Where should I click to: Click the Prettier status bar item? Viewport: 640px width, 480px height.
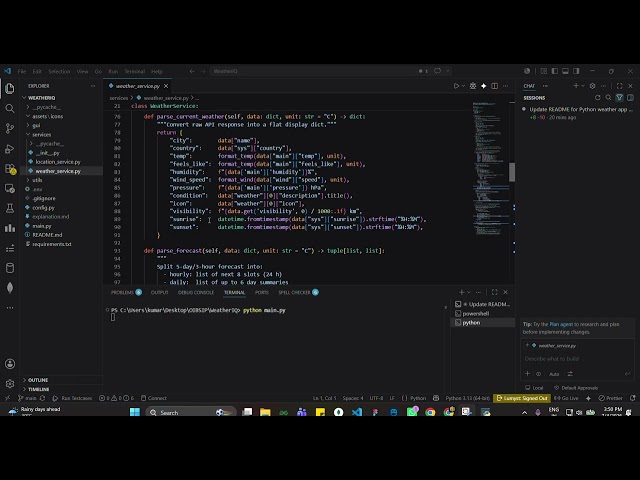pos(611,398)
